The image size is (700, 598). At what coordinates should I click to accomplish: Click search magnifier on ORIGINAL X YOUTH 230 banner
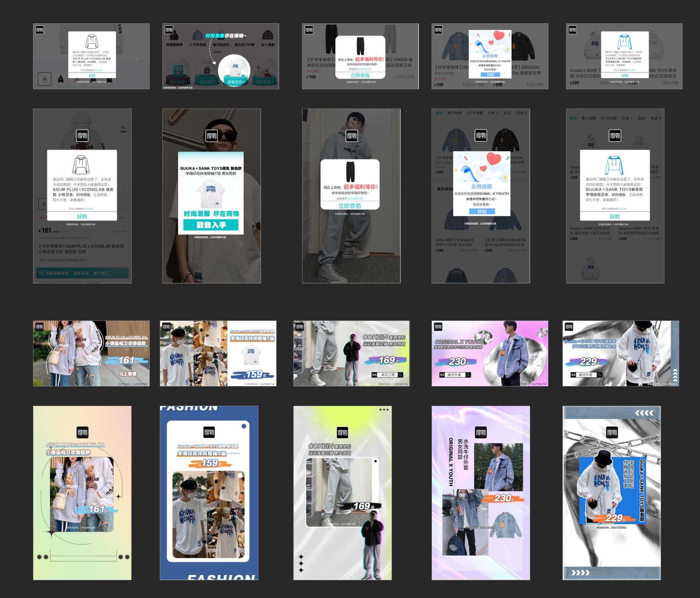(x=468, y=375)
